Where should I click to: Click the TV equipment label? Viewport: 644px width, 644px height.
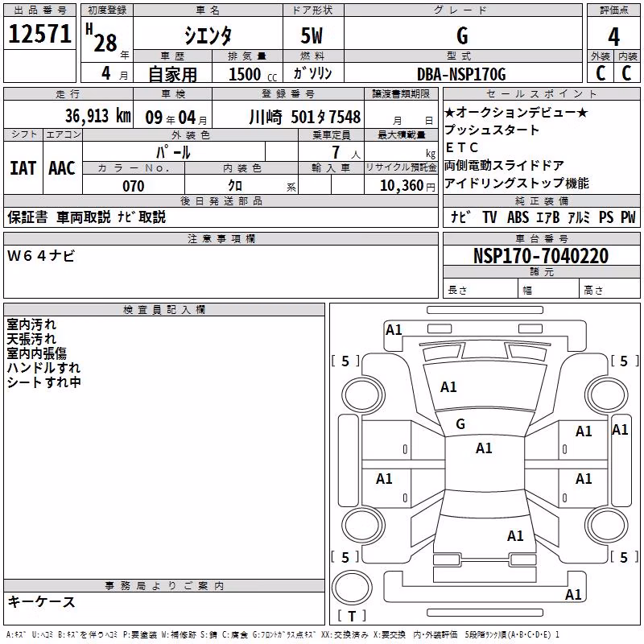(489, 217)
